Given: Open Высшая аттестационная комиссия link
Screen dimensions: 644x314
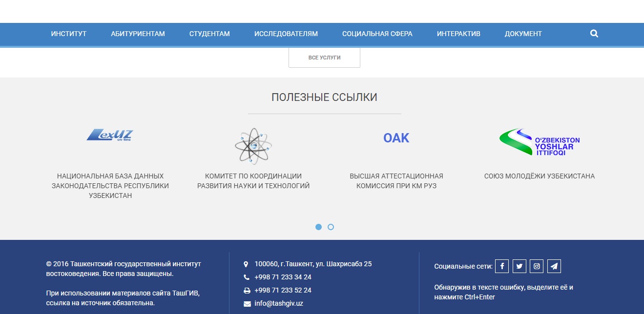Looking at the screenshot, I should (x=396, y=181).
